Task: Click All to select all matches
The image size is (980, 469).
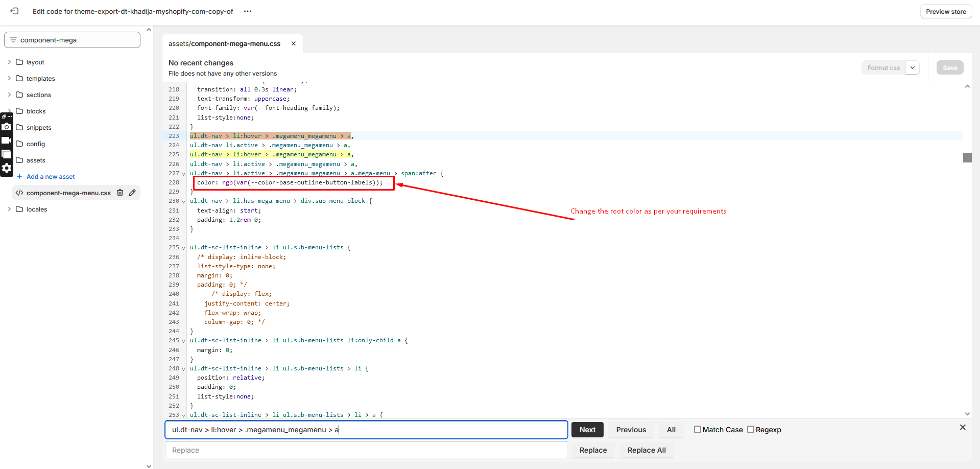Action: pos(671,430)
